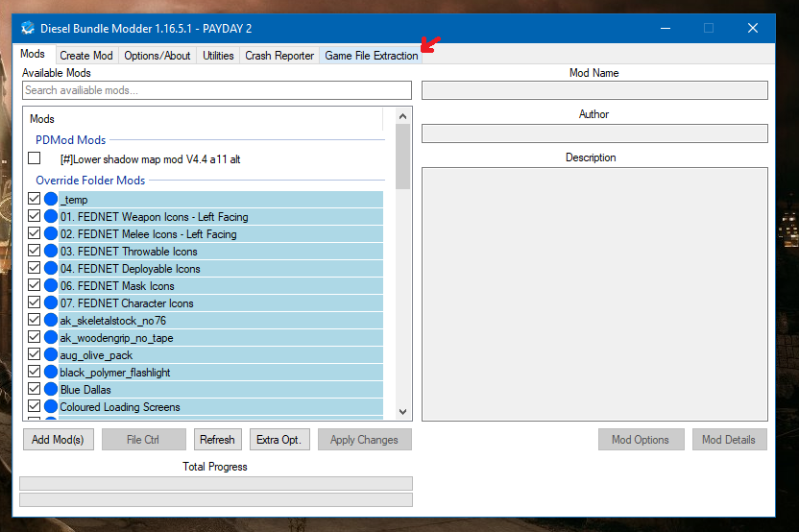Click inside the Description text box
Screen dimensions: 799x532
click(594, 294)
